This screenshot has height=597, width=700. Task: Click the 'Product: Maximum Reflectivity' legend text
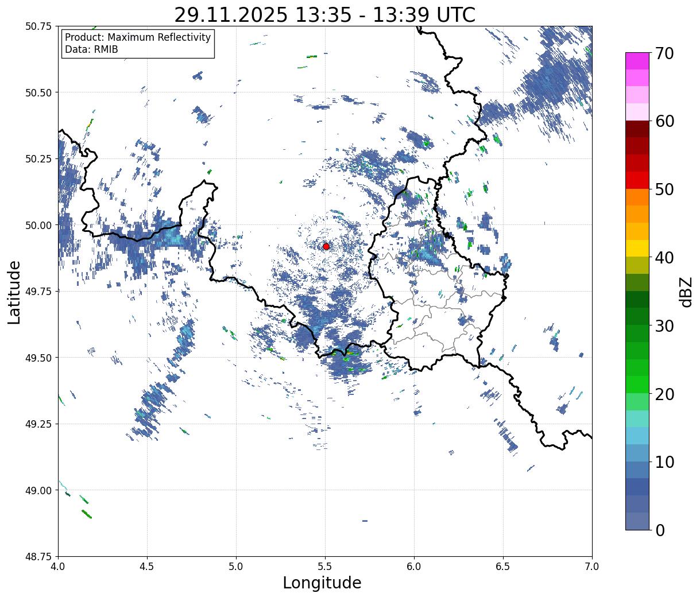point(138,37)
